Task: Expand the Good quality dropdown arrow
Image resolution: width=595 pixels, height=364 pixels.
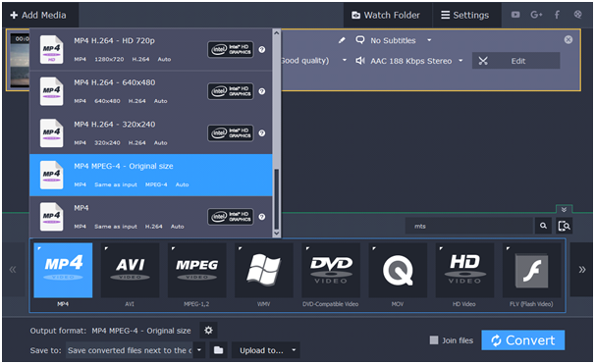Action: [x=345, y=60]
